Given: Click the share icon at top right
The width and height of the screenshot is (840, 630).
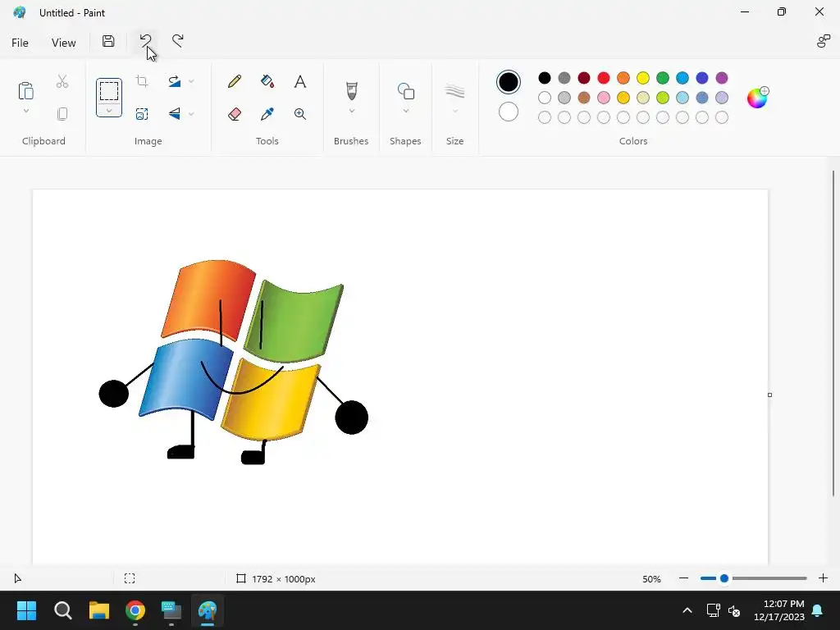Looking at the screenshot, I should point(824,41).
